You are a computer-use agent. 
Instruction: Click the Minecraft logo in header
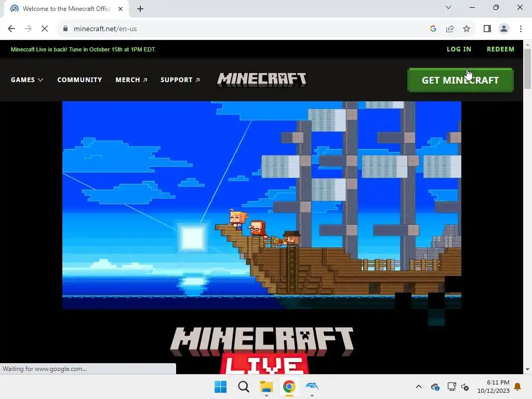click(x=262, y=79)
